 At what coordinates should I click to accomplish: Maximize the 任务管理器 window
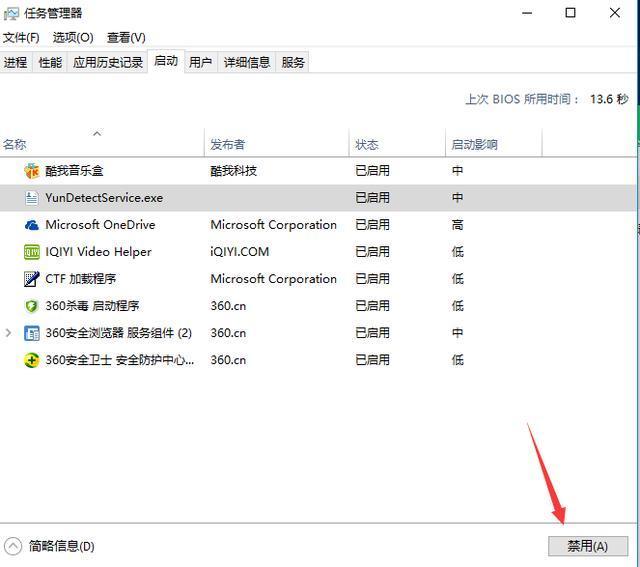tap(571, 13)
